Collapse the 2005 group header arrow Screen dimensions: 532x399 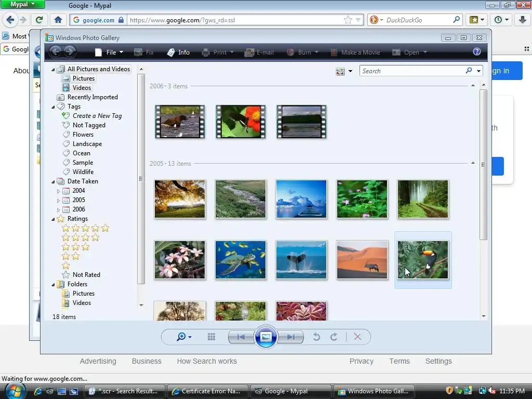tap(473, 163)
